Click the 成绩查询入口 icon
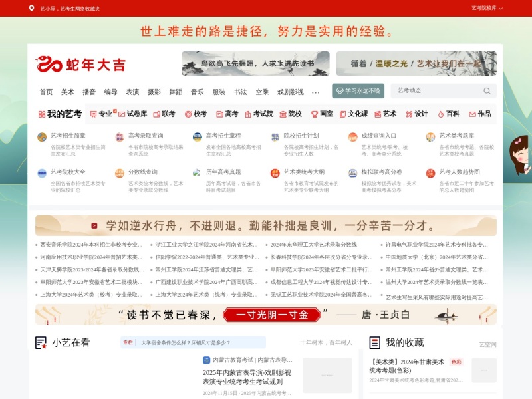Screen dimensions: 532x399 point(353,137)
